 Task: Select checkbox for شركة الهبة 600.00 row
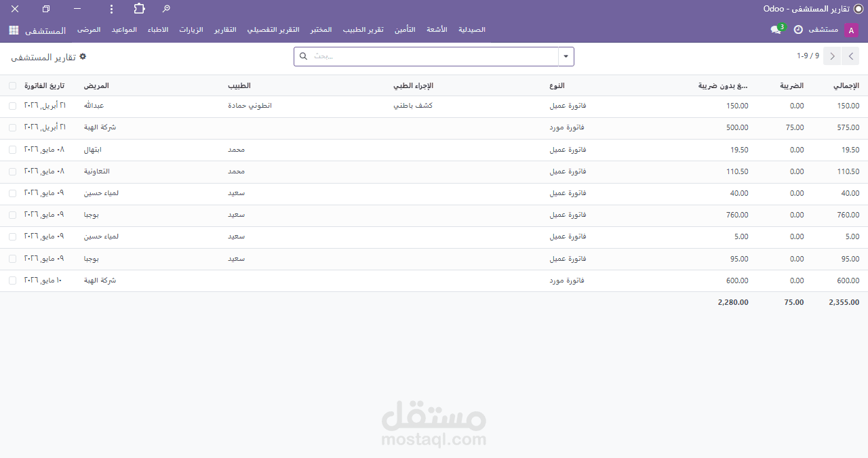(12, 280)
